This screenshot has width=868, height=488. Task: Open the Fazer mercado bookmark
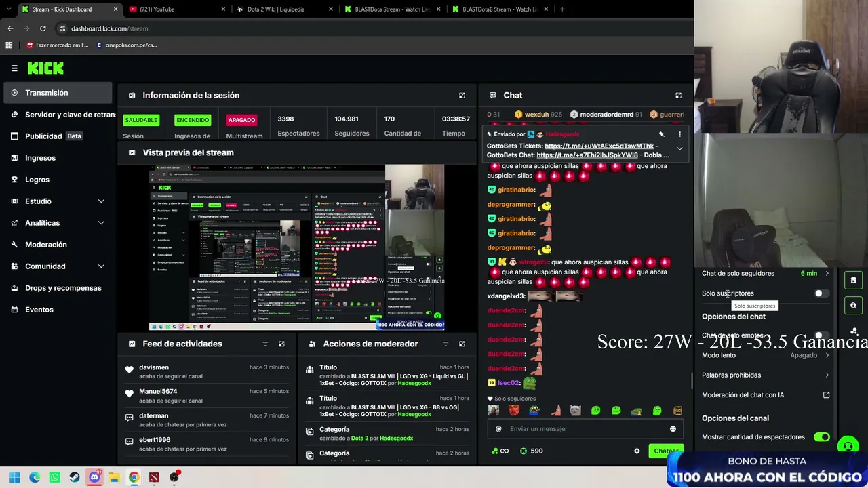tap(58, 45)
